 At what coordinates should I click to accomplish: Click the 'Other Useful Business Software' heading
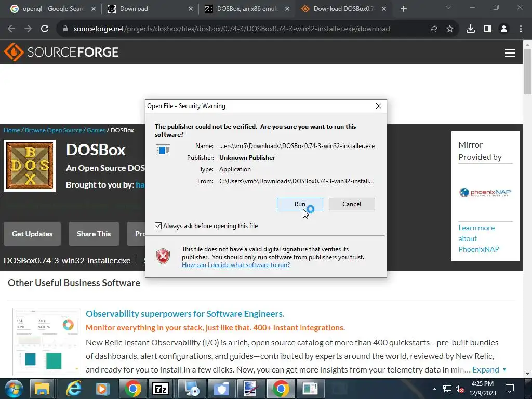pyautogui.click(x=74, y=283)
